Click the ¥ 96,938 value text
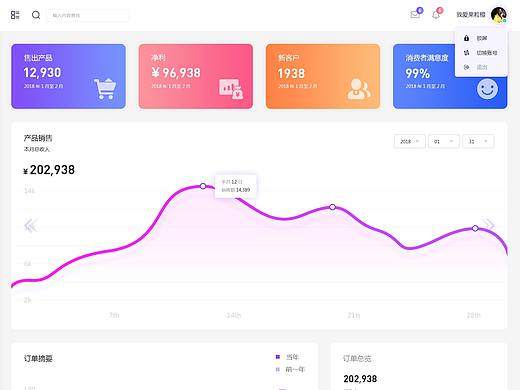The height and width of the screenshot is (390, 520). coord(176,73)
